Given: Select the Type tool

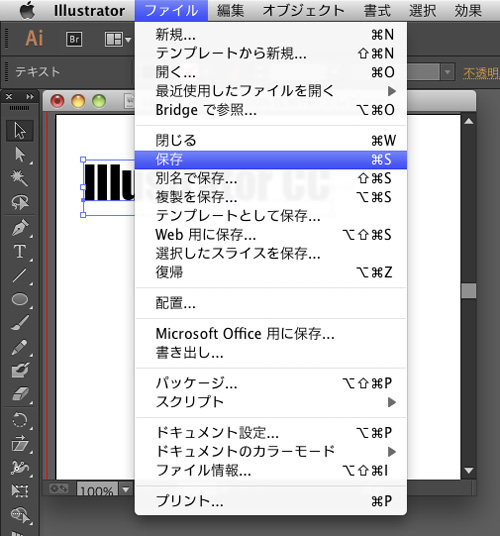Looking at the screenshot, I should [x=20, y=252].
